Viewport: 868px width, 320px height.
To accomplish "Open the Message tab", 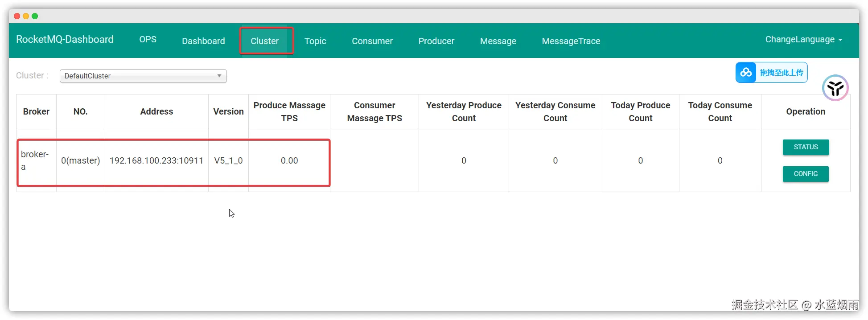I will click(x=498, y=41).
